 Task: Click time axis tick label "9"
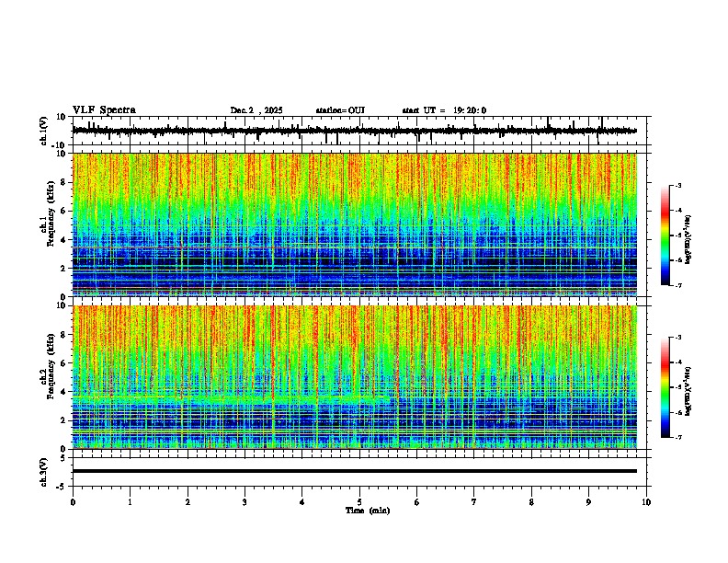pos(588,502)
